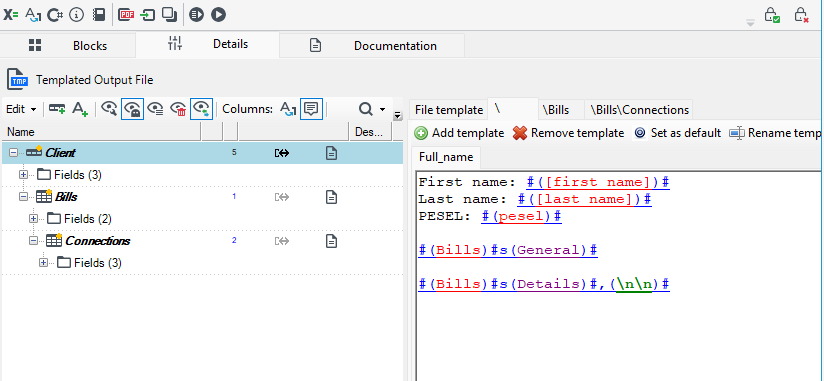
Task: Click the document icon in Bills row
Action: tap(331, 197)
